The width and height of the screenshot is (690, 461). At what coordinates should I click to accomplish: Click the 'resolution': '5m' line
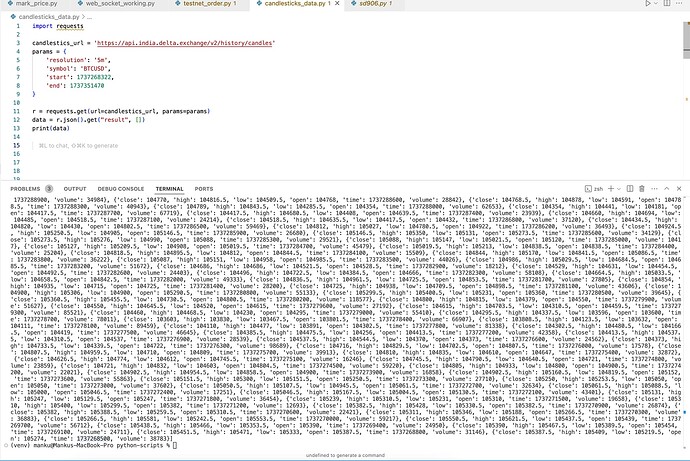pos(78,60)
